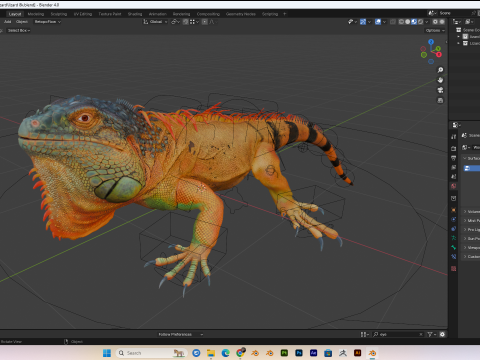
Task: Open the Output properties tab
Action: (x=454, y=158)
